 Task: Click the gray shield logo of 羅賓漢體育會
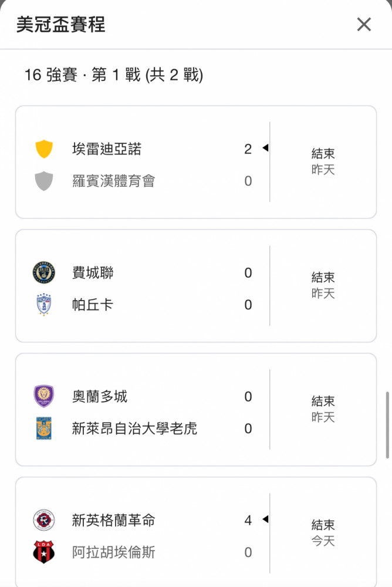[x=44, y=181]
